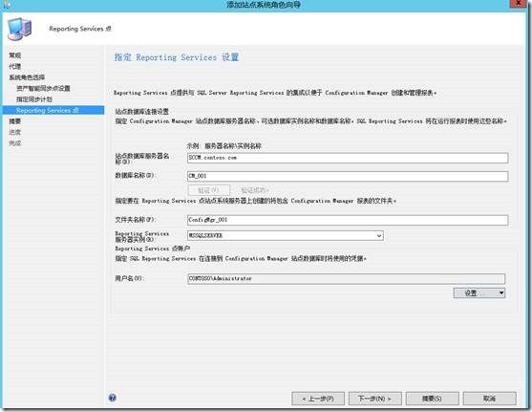Click the blue help question mark icon

coord(113,398)
